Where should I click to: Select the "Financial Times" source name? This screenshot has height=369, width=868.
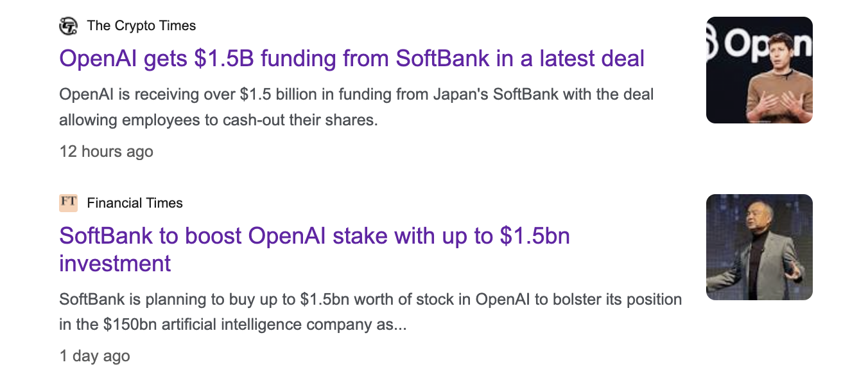(135, 203)
